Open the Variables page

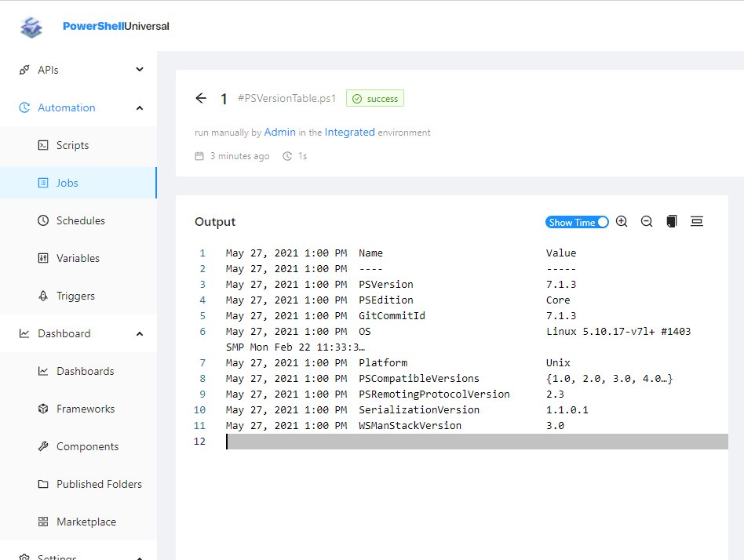[78, 258]
